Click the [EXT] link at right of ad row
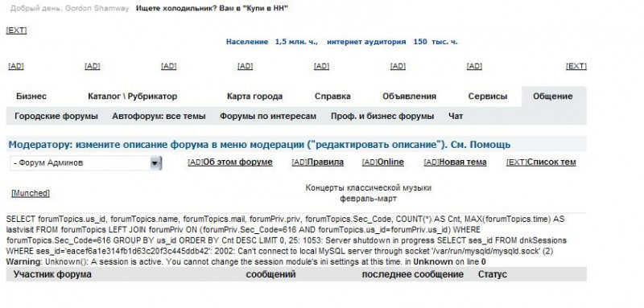The width and height of the screenshot is (644, 308). [576, 66]
